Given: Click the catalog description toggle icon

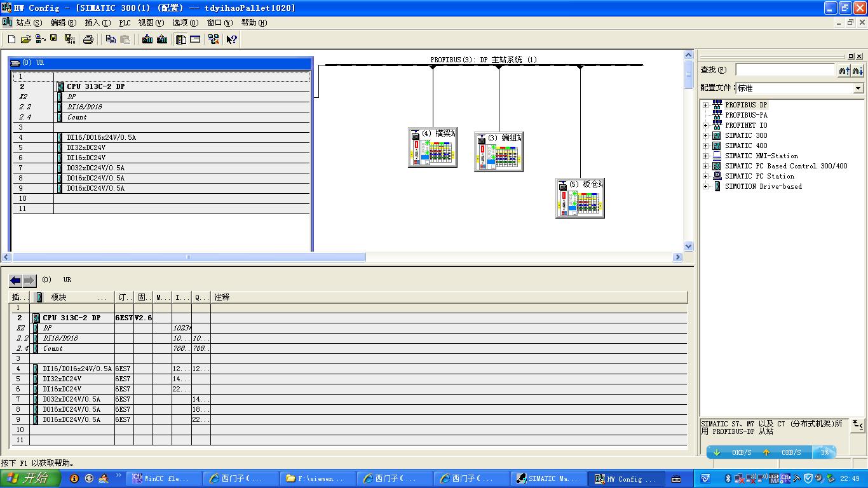Looking at the screenshot, I should pos(857,424).
